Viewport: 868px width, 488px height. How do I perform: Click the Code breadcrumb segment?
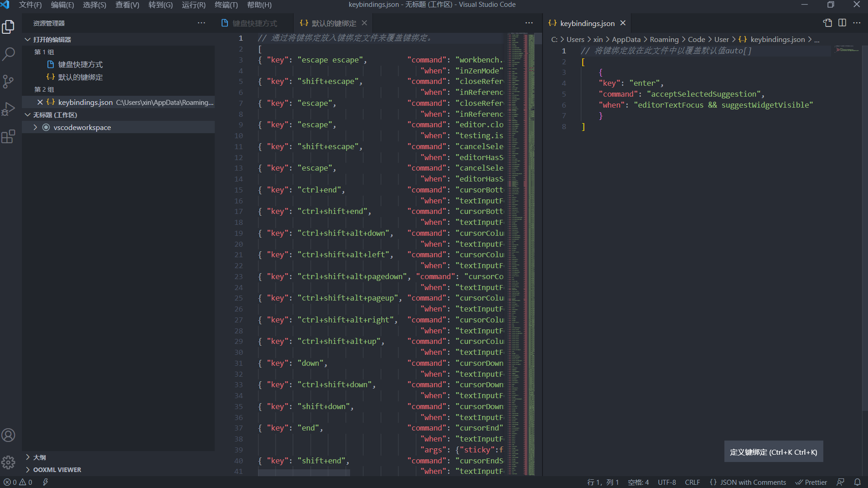coord(696,40)
